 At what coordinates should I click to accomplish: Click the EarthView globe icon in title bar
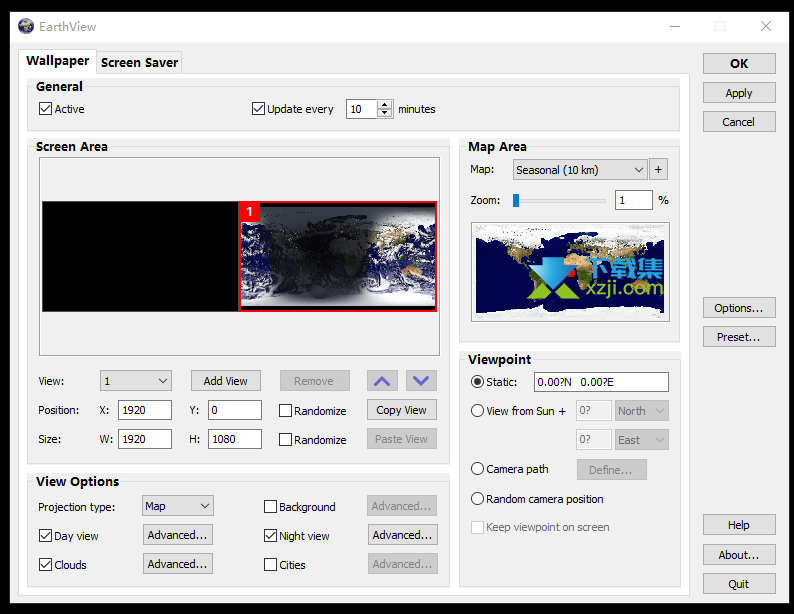(x=26, y=26)
